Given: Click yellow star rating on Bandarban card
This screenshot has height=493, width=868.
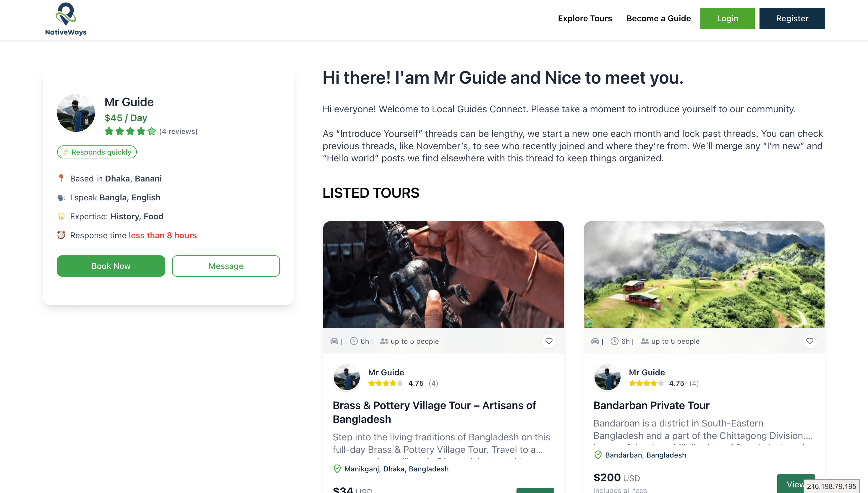Looking at the screenshot, I should click(647, 383).
